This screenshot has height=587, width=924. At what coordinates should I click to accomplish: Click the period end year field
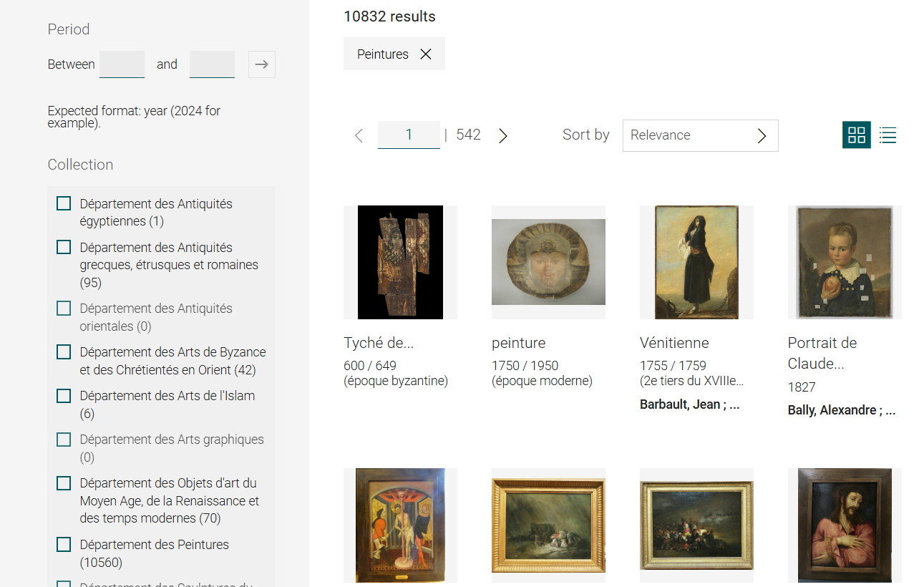click(x=212, y=64)
